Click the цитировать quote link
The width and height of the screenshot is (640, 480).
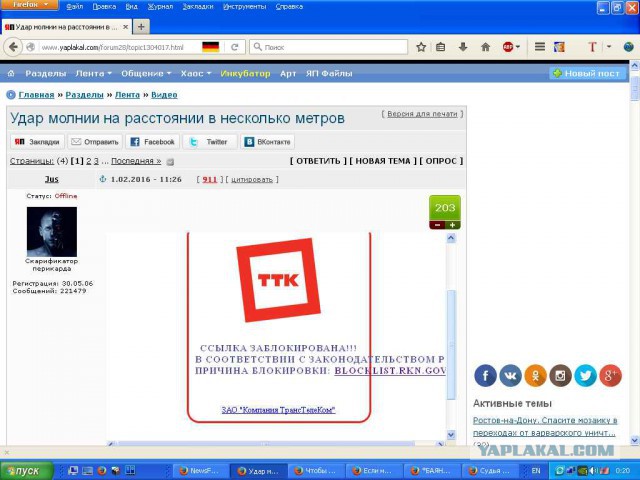click(x=252, y=180)
